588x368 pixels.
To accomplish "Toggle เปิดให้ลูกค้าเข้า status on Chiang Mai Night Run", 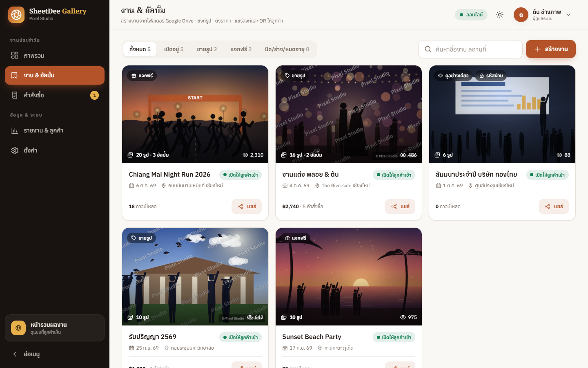I will (x=241, y=175).
